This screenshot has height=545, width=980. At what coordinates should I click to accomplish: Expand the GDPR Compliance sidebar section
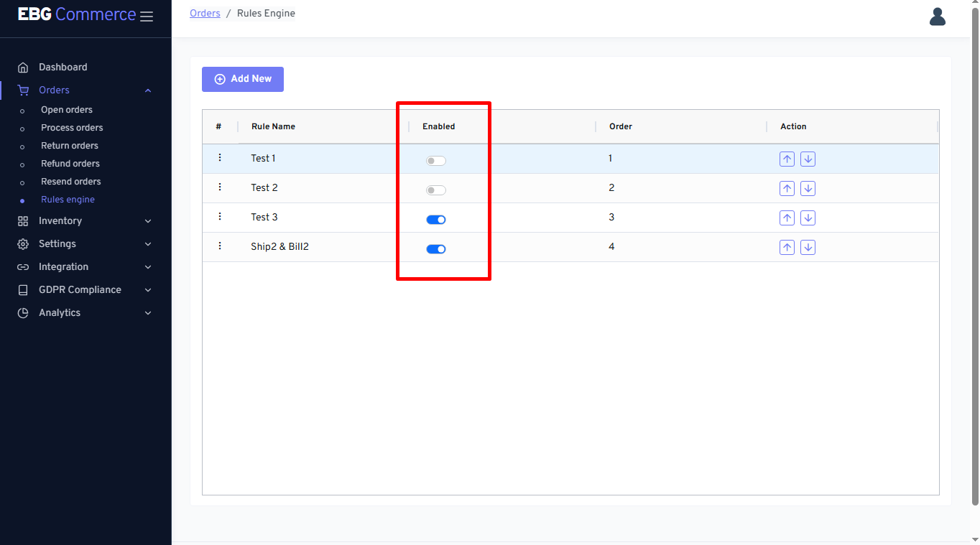click(x=85, y=290)
